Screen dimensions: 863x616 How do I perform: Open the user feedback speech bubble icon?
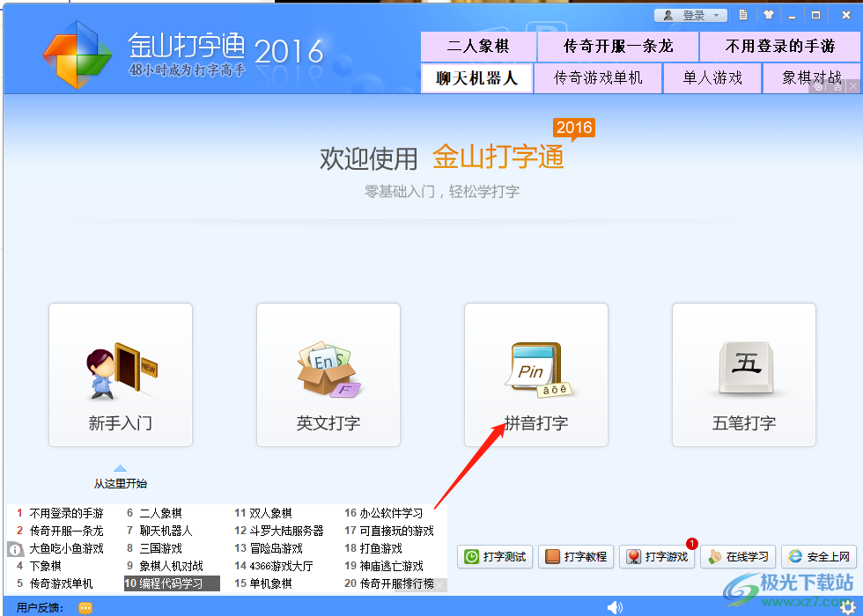85,608
